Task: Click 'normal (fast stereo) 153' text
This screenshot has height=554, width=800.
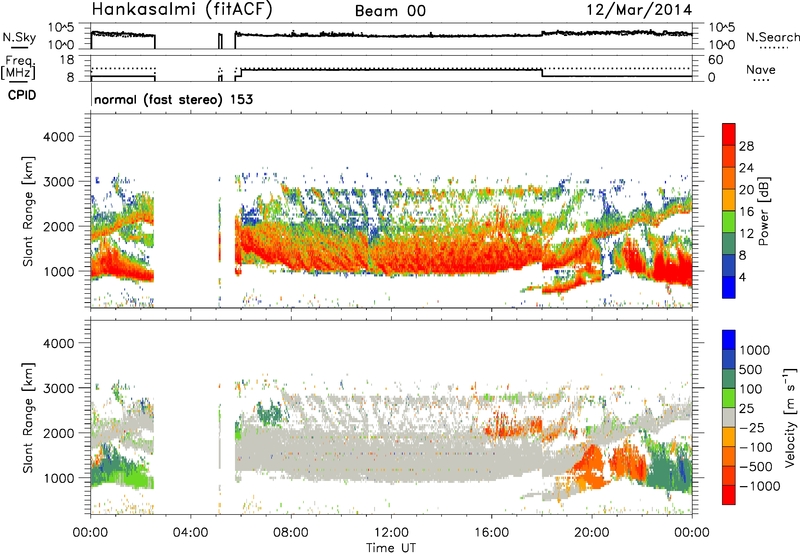Action: pyautogui.click(x=173, y=99)
